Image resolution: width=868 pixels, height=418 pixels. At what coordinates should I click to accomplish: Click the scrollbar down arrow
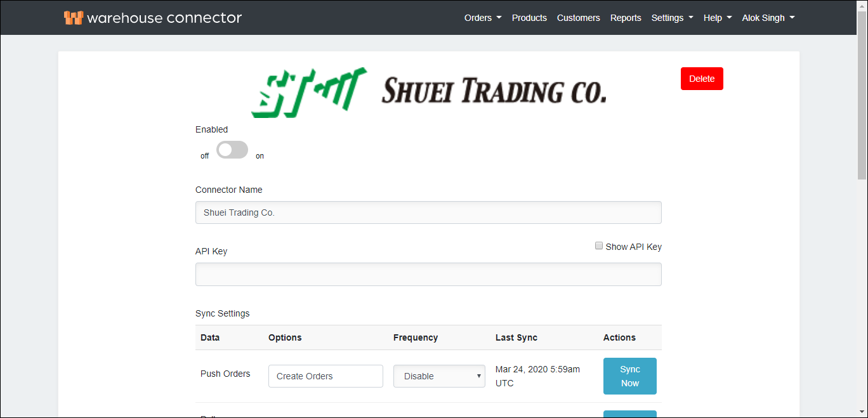862,412
